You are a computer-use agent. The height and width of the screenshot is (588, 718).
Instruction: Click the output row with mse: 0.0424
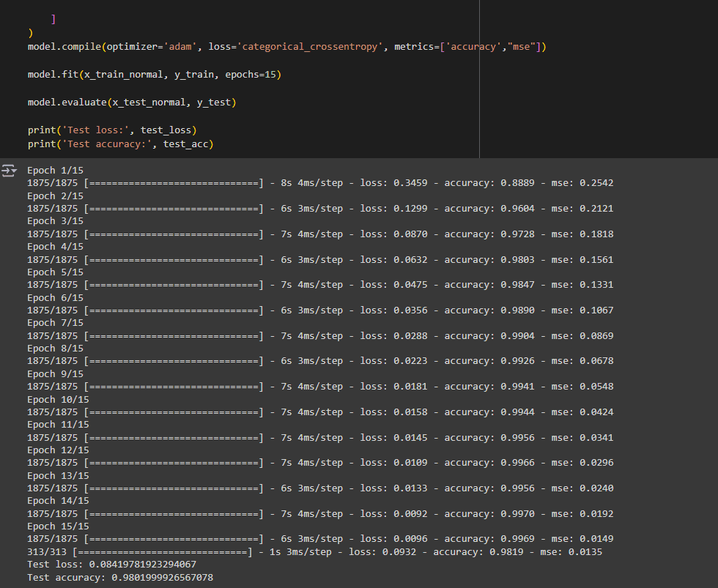tap(320, 412)
